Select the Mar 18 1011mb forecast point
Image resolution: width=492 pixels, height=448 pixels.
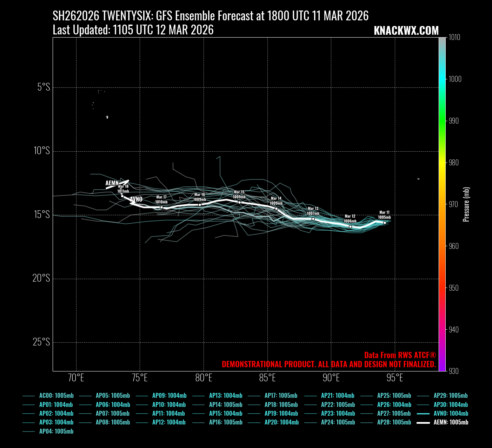coord(122,196)
